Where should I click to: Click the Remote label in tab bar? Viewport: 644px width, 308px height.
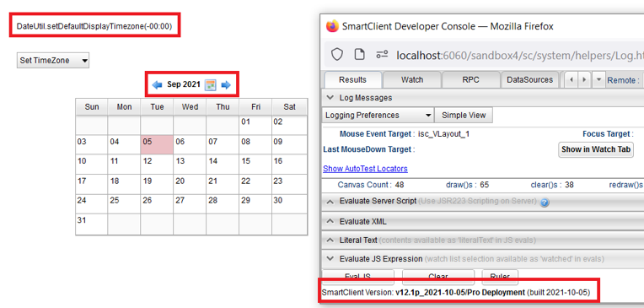click(x=623, y=80)
